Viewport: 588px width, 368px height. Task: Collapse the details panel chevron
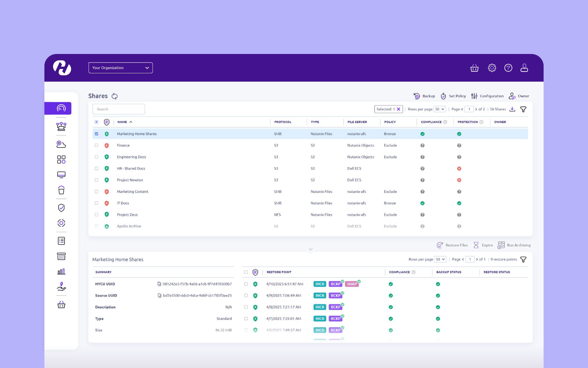tap(311, 249)
